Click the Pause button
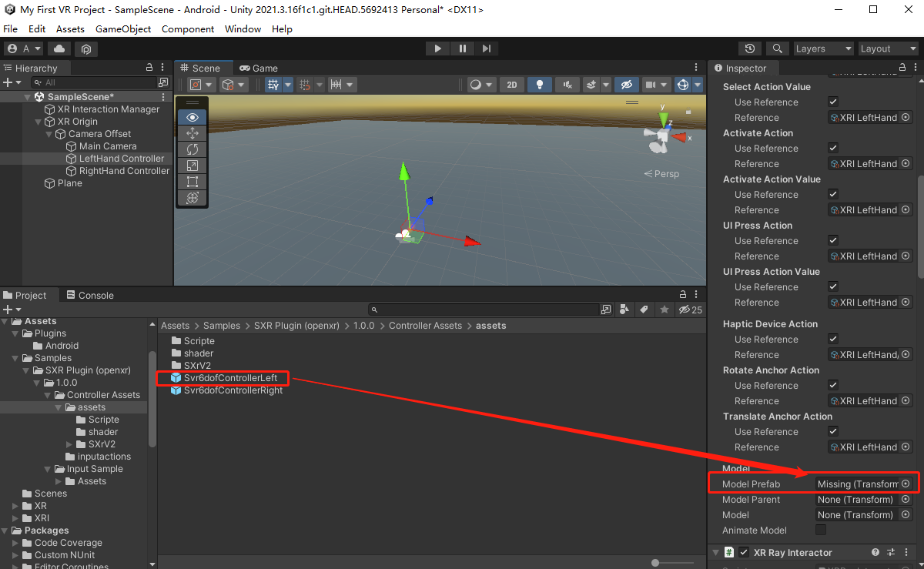 [x=462, y=49]
